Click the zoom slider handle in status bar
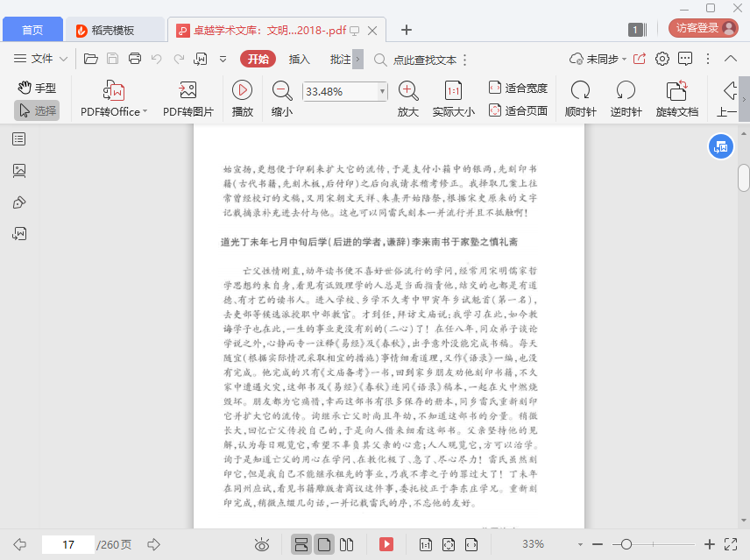The height and width of the screenshot is (560, 750). pyautogui.click(x=626, y=544)
